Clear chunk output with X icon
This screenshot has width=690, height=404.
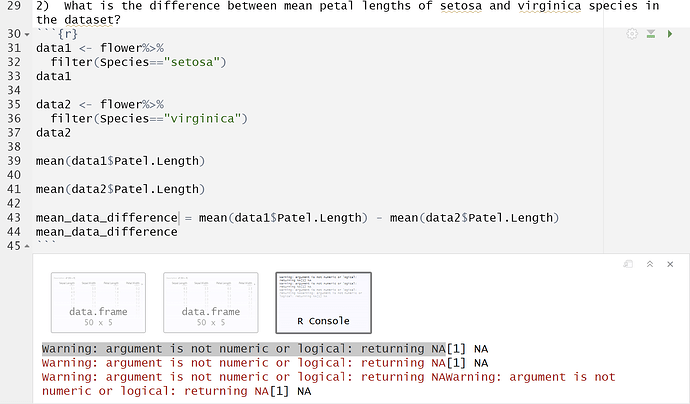(670, 264)
